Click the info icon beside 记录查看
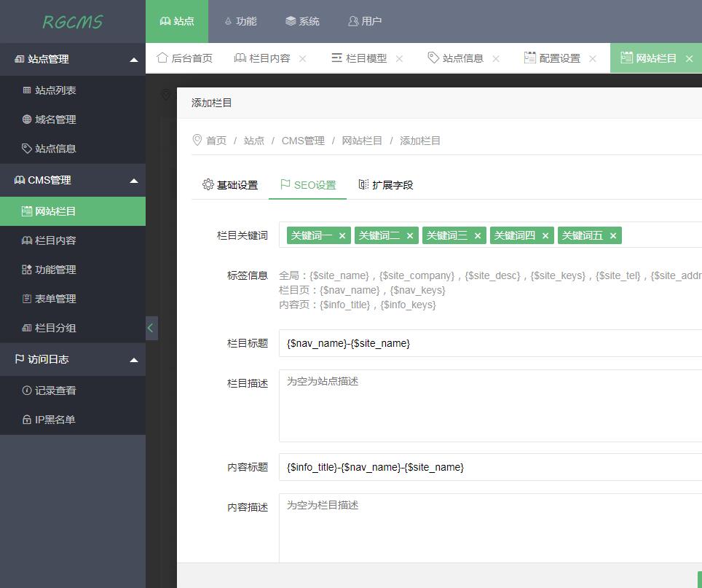Image resolution: width=702 pixels, height=588 pixels. [27, 390]
